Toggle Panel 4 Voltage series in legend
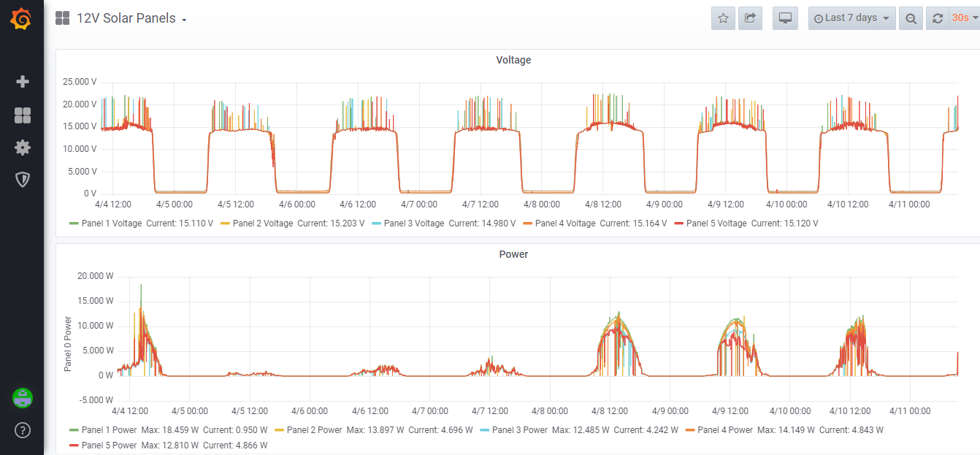 (x=565, y=223)
